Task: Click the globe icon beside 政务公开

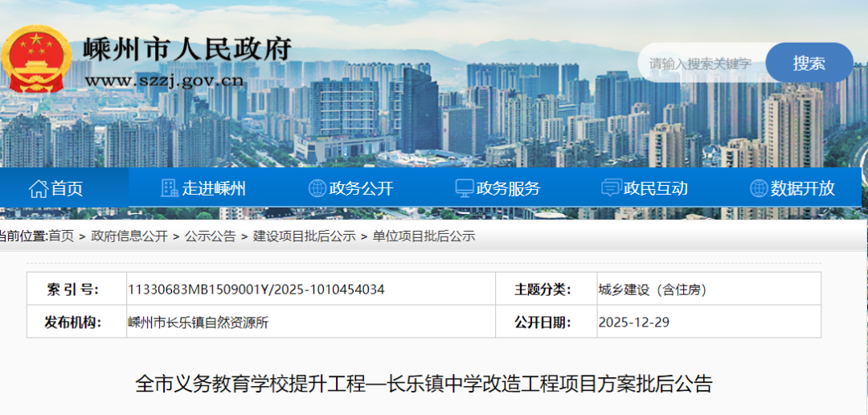Action: 317,188
